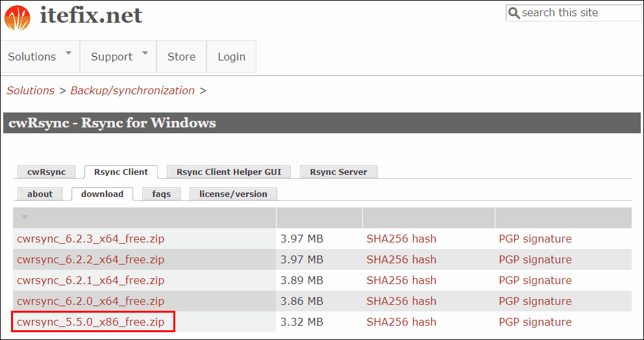The height and width of the screenshot is (340, 644).
Task: Open SHA256 hash for cwrsync_6.2.2
Action: click(x=401, y=260)
